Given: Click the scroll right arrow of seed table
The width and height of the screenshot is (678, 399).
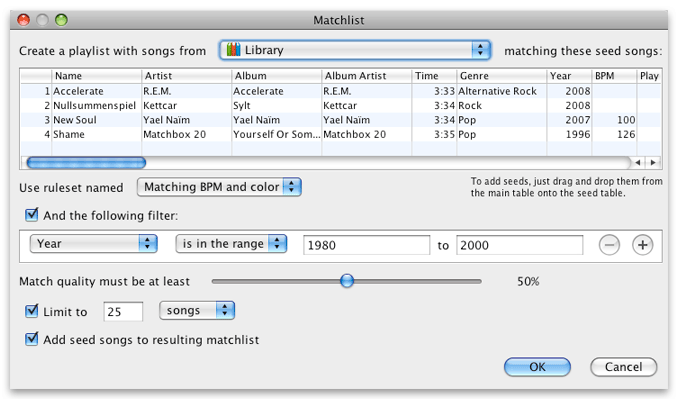Looking at the screenshot, I should click(x=653, y=163).
